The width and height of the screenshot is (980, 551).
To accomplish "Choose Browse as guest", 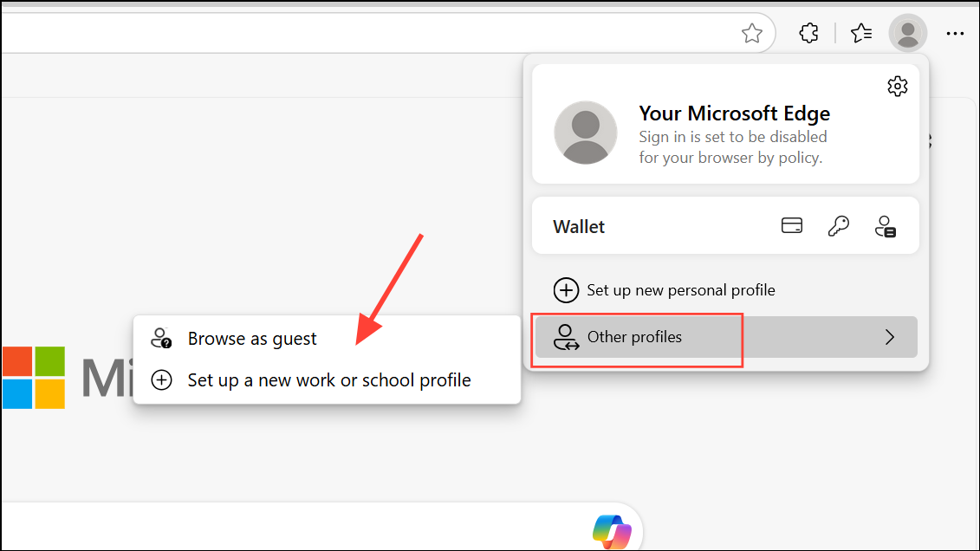I will [250, 338].
